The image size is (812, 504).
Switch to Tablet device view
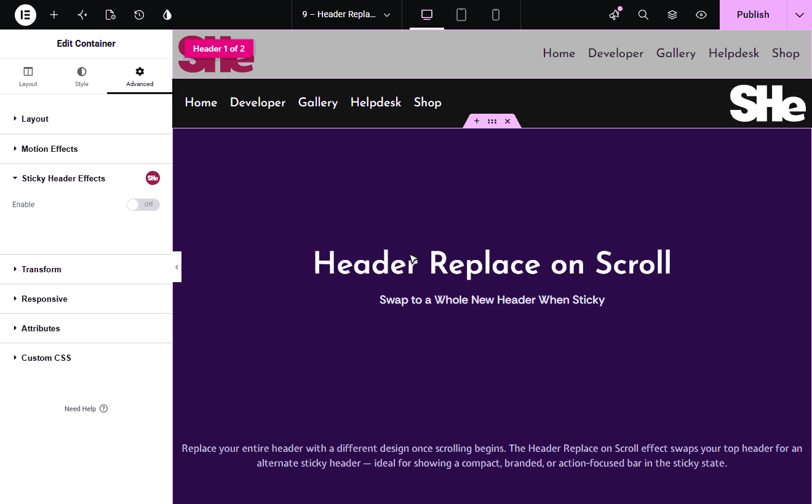(x=461, y=15)
